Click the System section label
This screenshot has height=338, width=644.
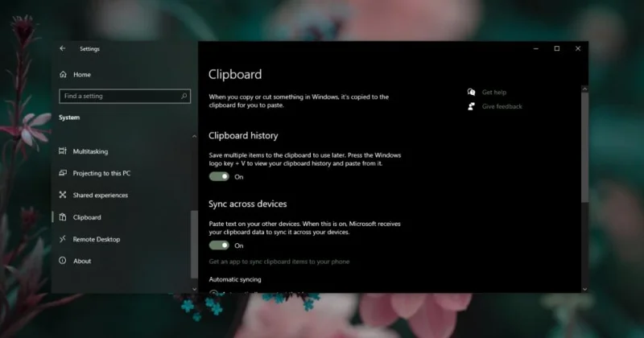[69, 117]
